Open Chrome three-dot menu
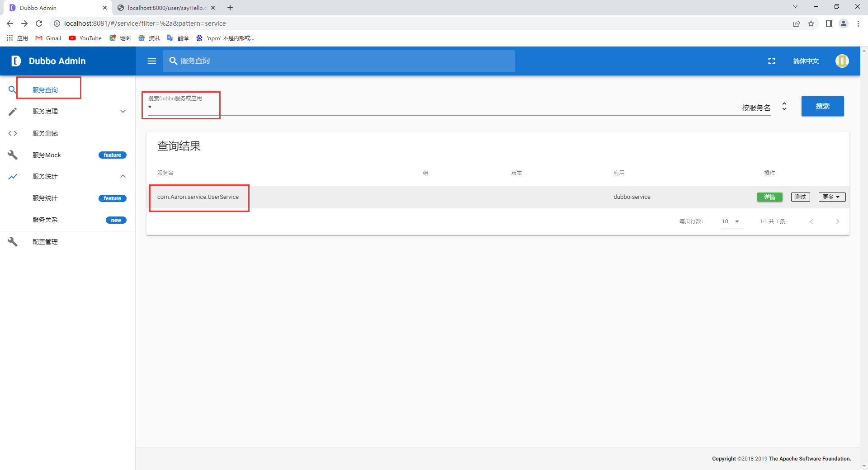Image resolution: width=868 pixels, height=470 pixels. click(858, 23)
